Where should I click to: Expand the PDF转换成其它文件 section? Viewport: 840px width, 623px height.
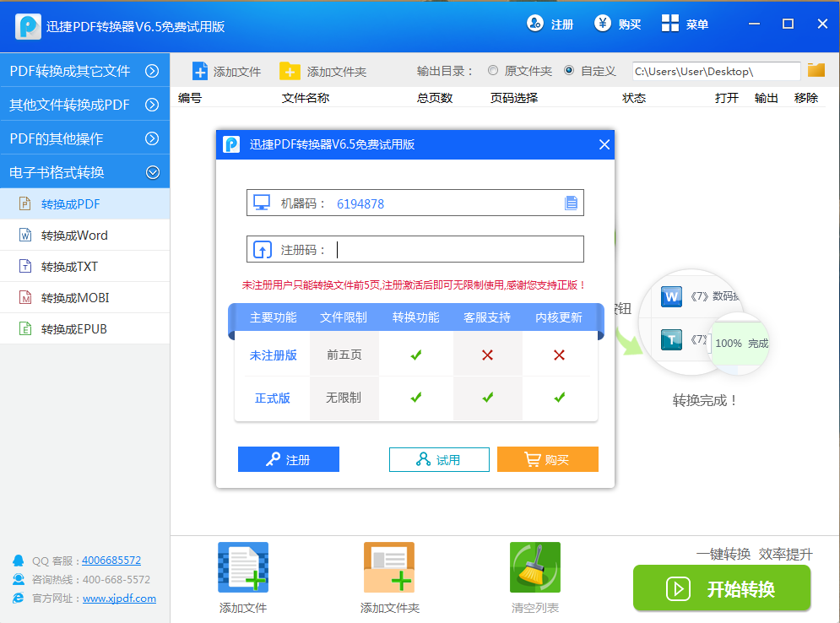coord(84,71)
